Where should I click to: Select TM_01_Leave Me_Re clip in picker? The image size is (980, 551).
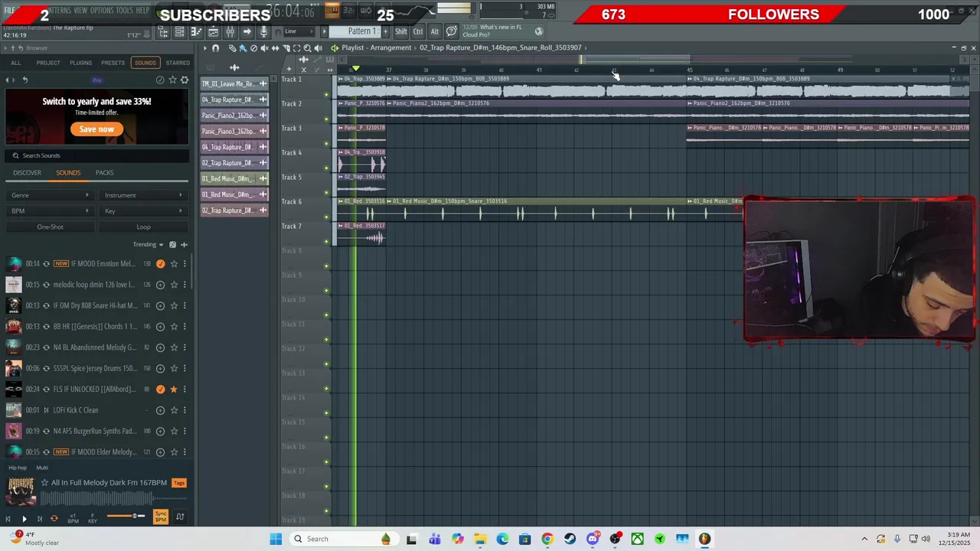(234, 83)
